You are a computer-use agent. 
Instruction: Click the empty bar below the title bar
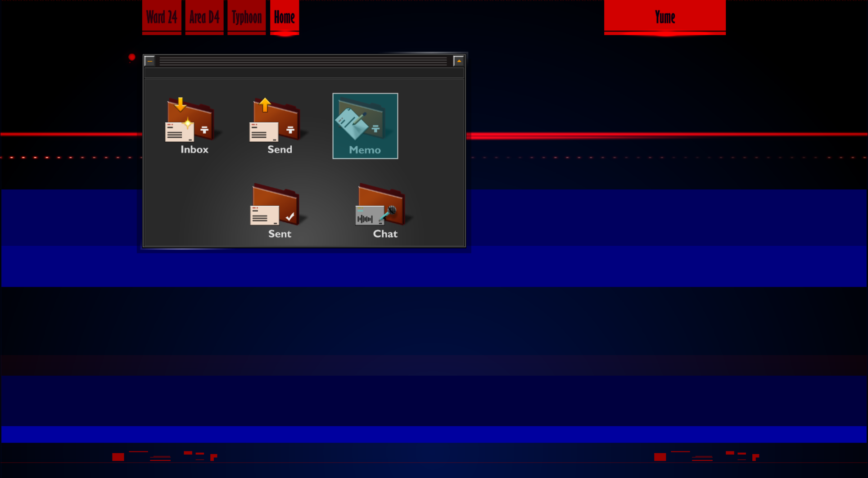click(304, 73)
